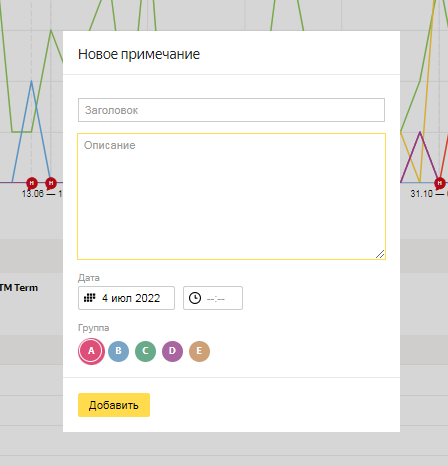Viewport: 448px width, 466px height.
Task: Select group A pink circle
Action: click(x=91, y=351)
